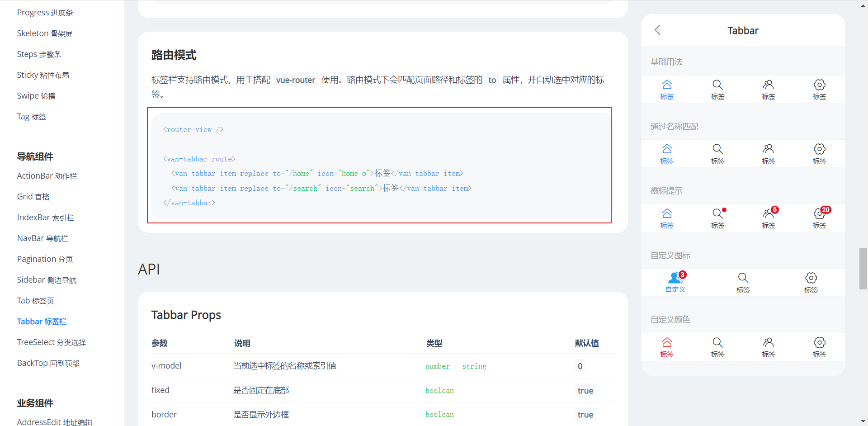
Task: Select home icon in 通过名称匹配 tabbar
Action: click(667, 149)
